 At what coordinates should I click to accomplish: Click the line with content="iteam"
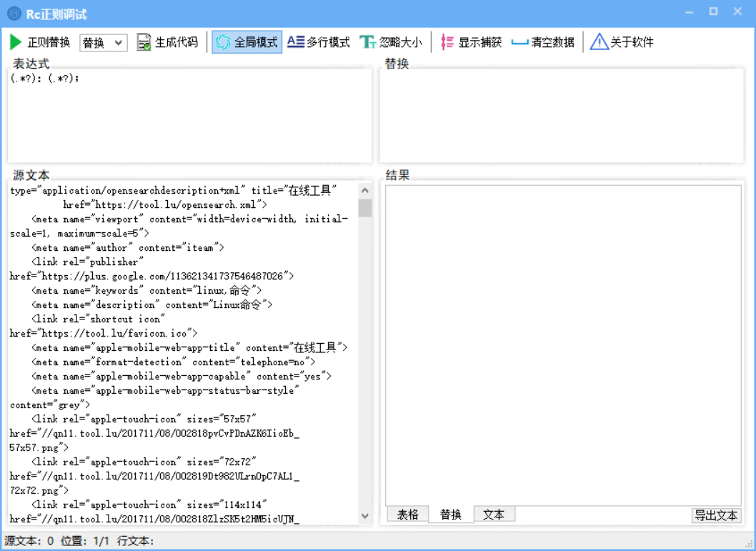128,248
